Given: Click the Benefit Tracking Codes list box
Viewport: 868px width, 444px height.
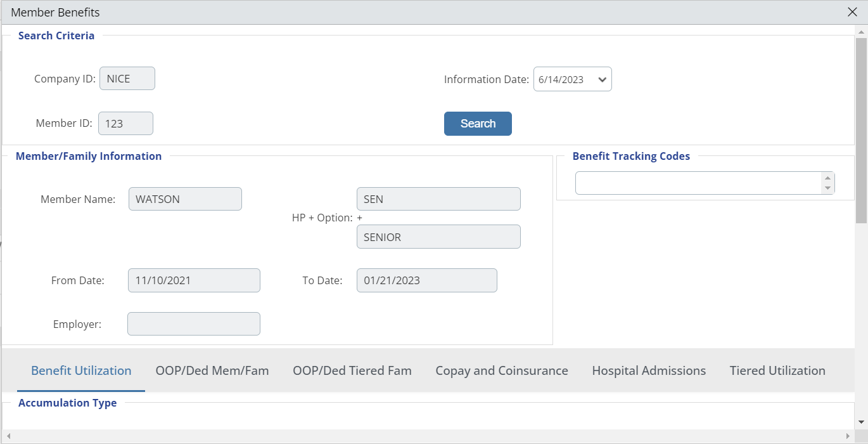Looking at the screenshot, I should [x=697, y=183].
